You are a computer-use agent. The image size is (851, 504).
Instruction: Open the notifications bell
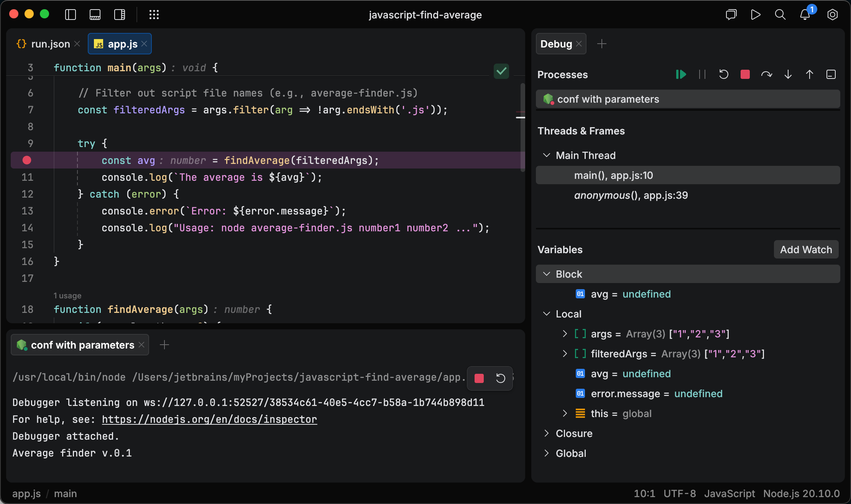(805, 15)
